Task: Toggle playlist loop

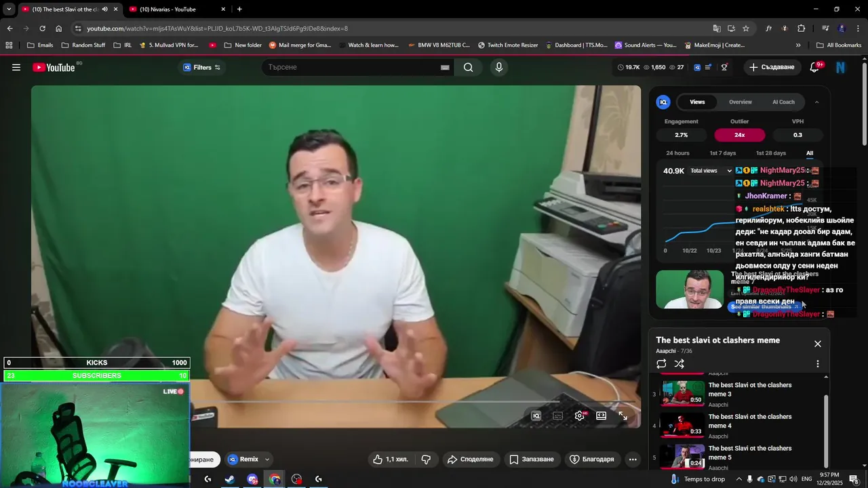Action: (x=661, y=364)
